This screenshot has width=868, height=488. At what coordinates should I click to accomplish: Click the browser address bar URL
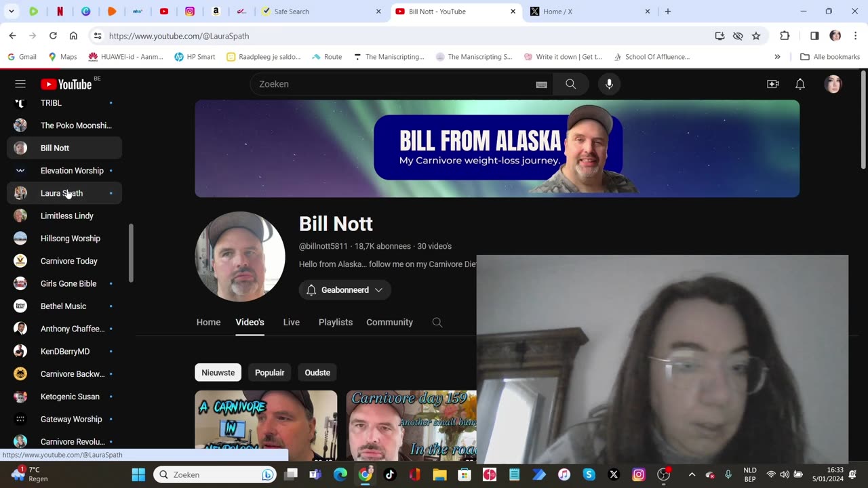point(179,36)
